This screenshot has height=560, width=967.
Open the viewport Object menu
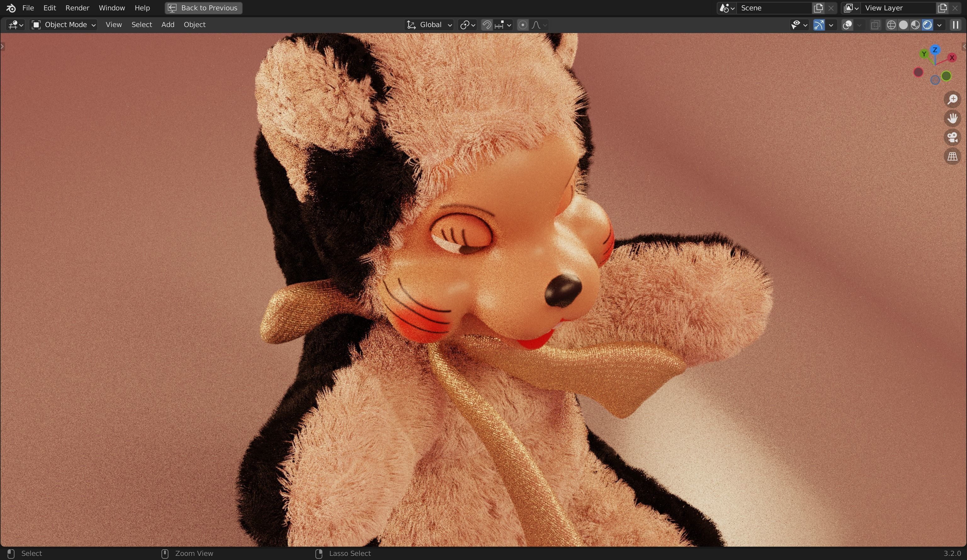click(195, 25)
